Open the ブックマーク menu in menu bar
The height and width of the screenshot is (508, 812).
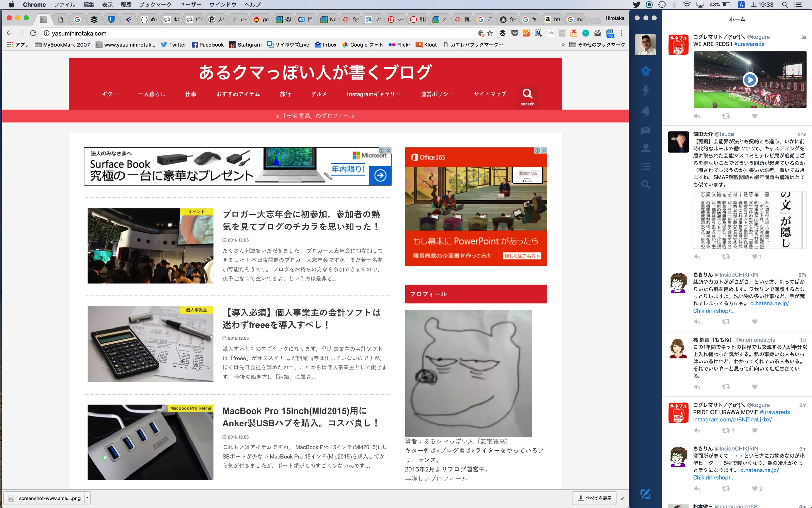coord(155,5)
